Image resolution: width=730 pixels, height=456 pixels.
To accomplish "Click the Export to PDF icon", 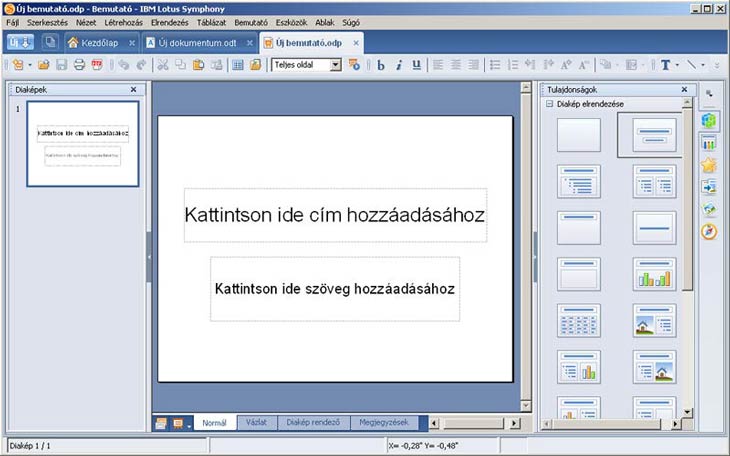I will tap(97, 65).
